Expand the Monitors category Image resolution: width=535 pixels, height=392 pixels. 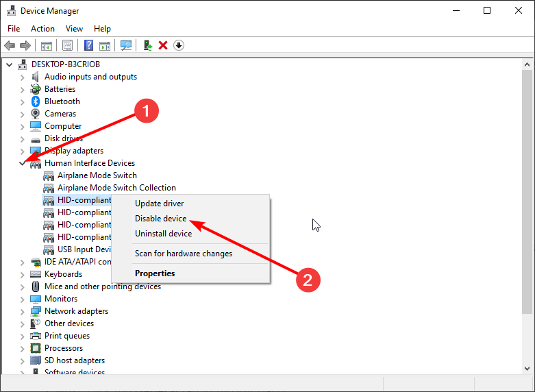22,299
